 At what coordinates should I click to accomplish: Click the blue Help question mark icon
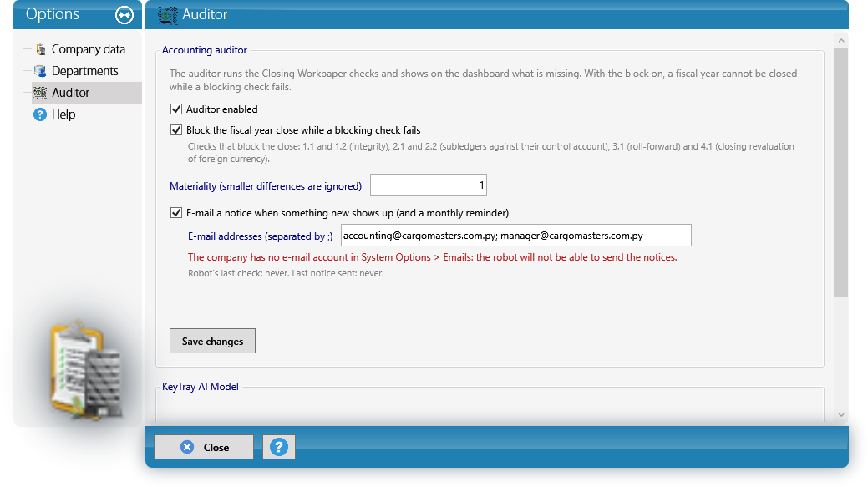tap(40, 114)
